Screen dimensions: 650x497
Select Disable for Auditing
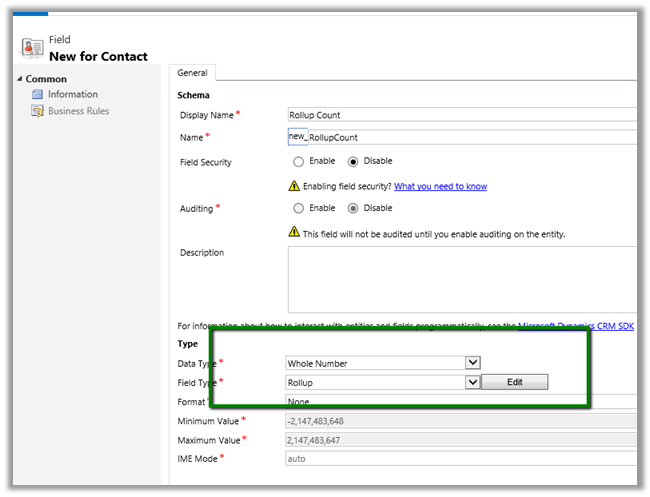tap(353, 208)
